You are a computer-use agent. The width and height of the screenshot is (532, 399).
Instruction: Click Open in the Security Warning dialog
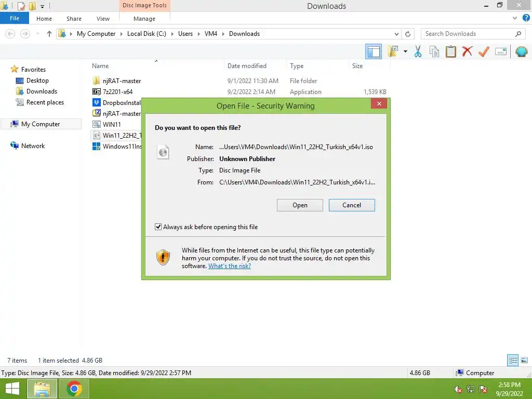click(x=300, y=205)
